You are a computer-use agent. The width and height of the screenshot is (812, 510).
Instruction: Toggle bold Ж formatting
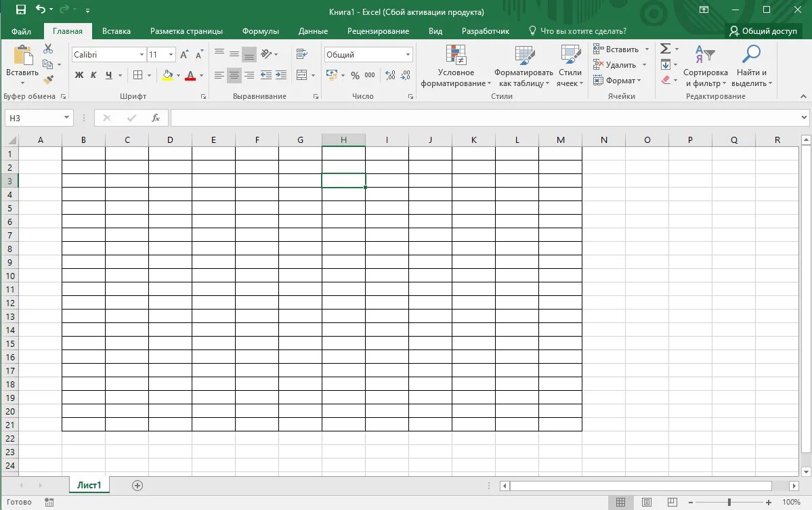79,75
